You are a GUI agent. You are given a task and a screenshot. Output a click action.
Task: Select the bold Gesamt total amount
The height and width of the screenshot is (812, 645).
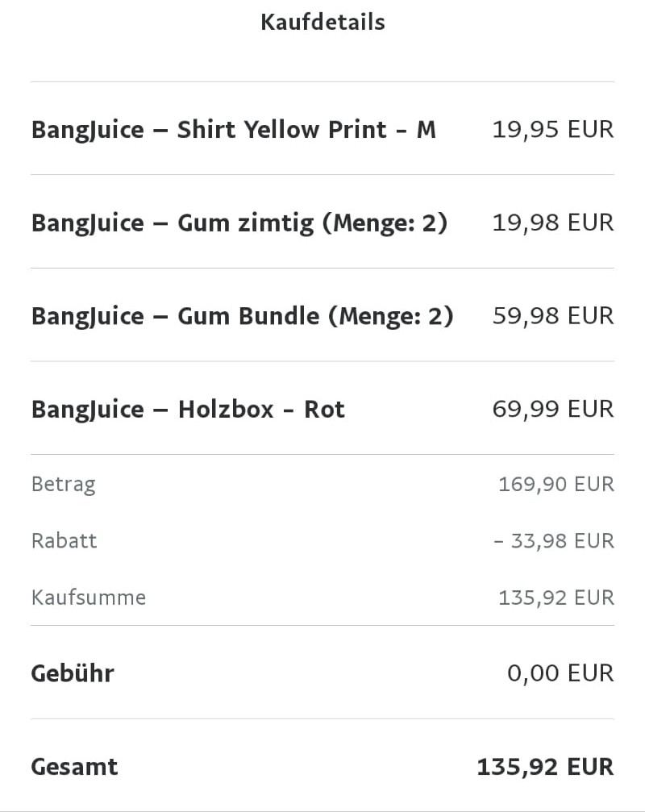pyautogui.click(x=545, y=767)
